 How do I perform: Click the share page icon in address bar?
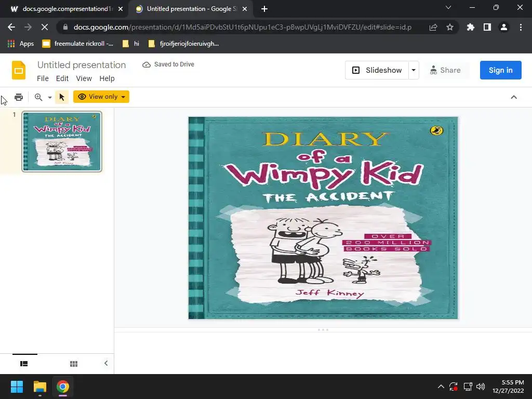click(433, 27)
